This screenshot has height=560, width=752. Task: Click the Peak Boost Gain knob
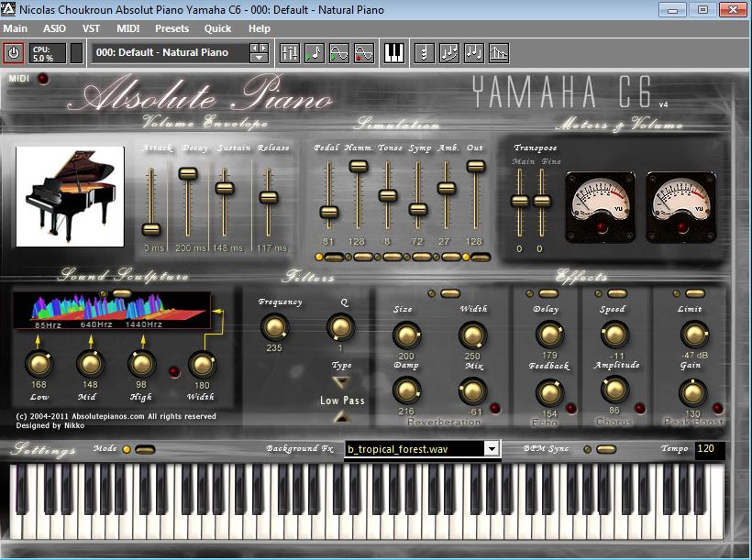(692, 393)
